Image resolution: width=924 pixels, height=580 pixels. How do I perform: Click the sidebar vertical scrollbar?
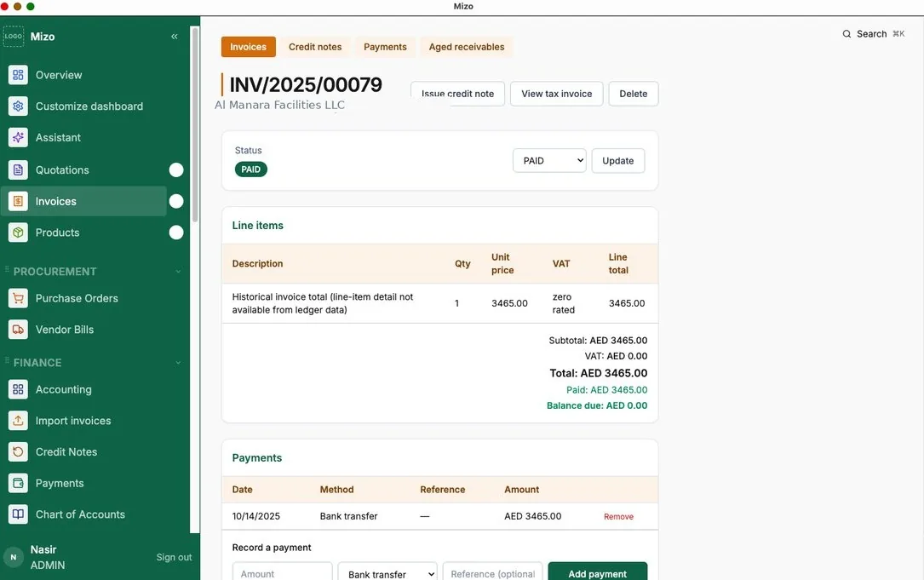pyautogui.click(x=195, y=123)
